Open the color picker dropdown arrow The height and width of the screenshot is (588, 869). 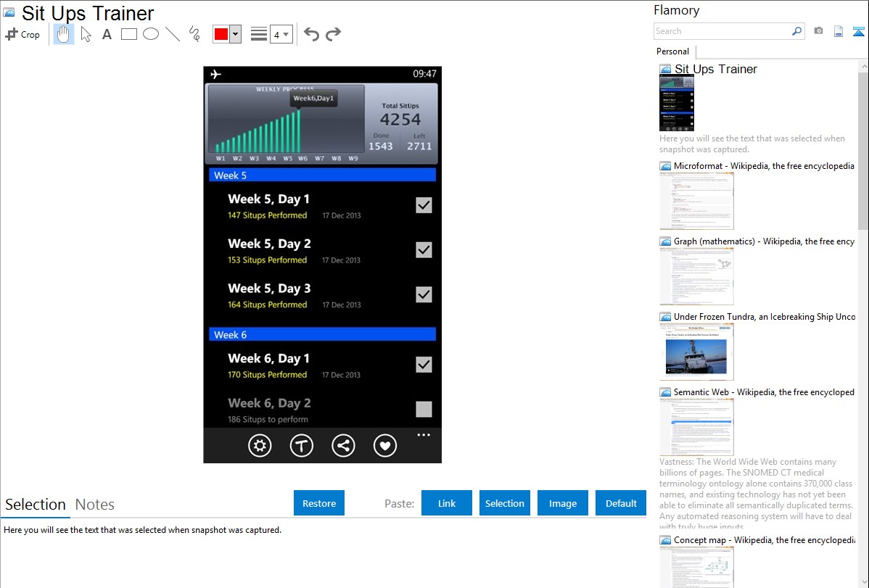pos(235,34)
